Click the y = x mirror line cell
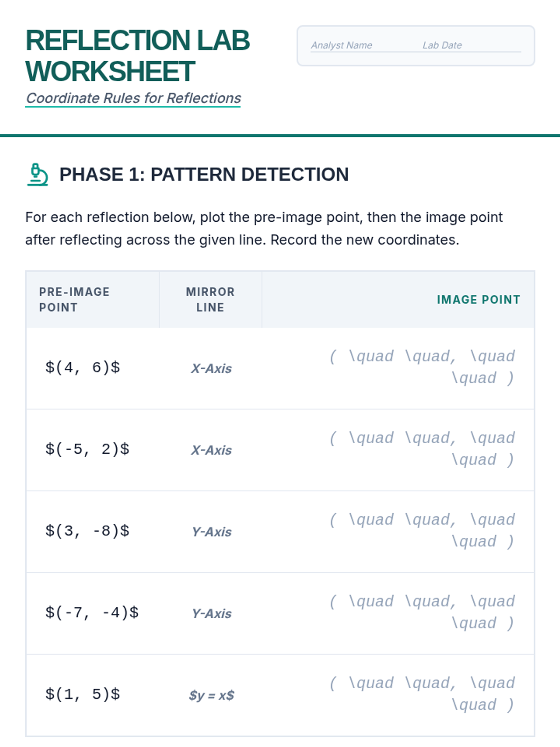This screenshot has height=747, width=560. tap(211, 695)
